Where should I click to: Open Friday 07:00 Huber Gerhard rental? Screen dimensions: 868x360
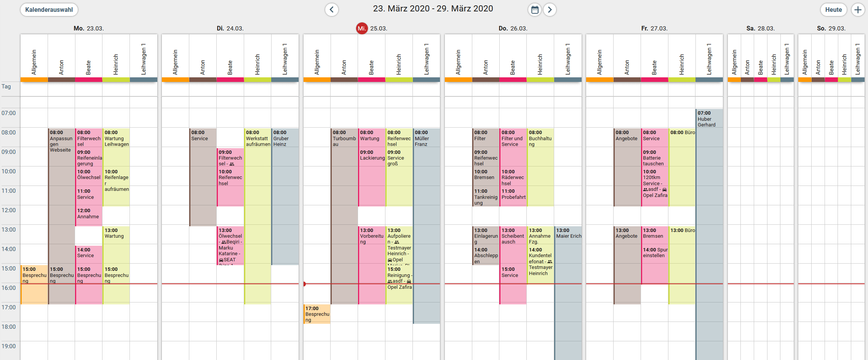tap(710, 234)
